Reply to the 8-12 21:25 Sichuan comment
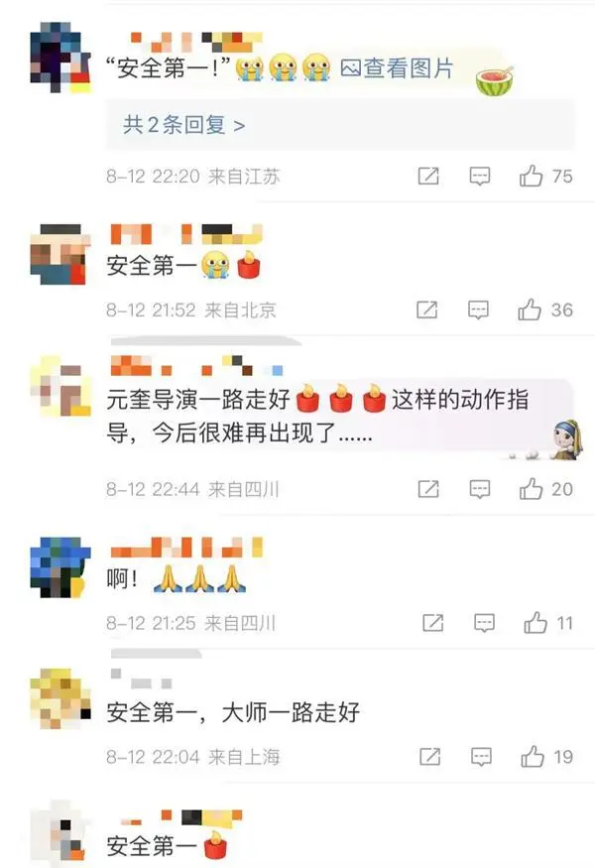This screenshot has height=868, width=595. click(x=484, y=623)
